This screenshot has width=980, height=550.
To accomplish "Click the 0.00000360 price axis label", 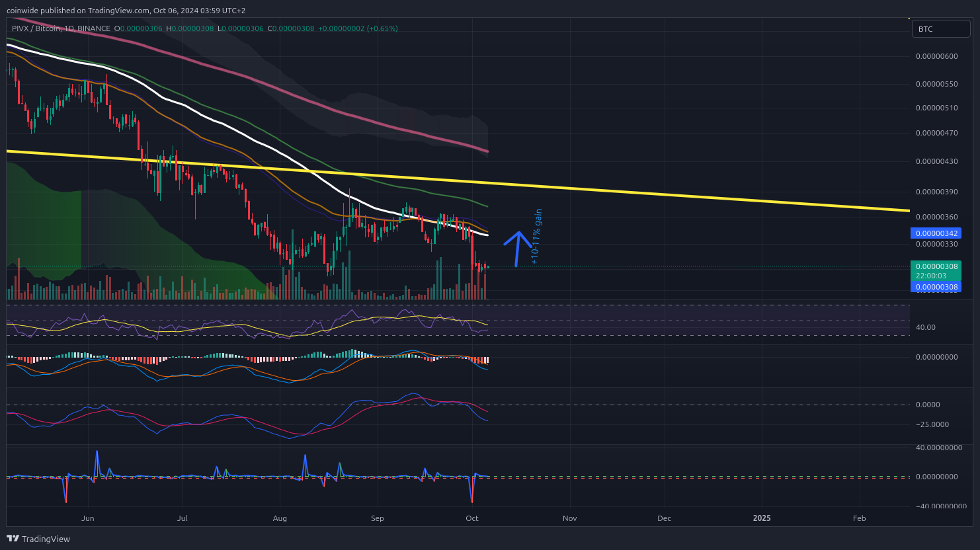I will (936, 217).
